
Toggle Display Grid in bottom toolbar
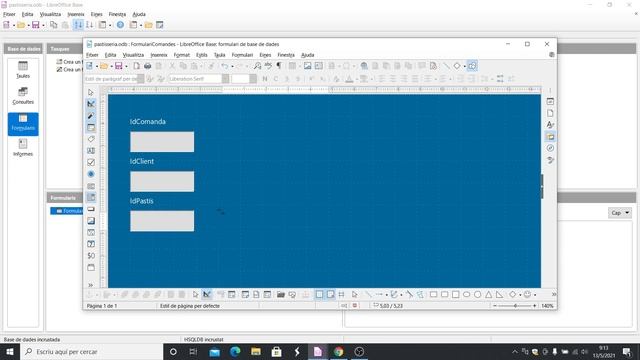319,294
